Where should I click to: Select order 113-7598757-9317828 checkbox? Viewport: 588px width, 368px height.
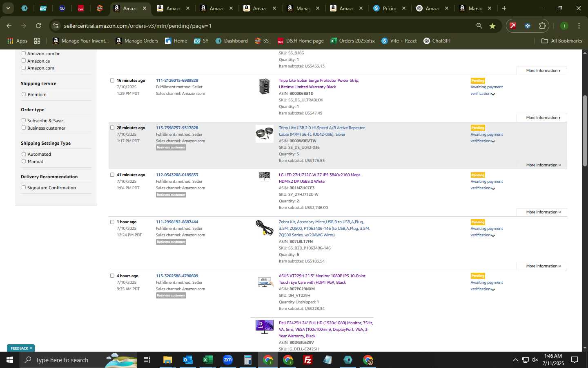tap(112, 128)
